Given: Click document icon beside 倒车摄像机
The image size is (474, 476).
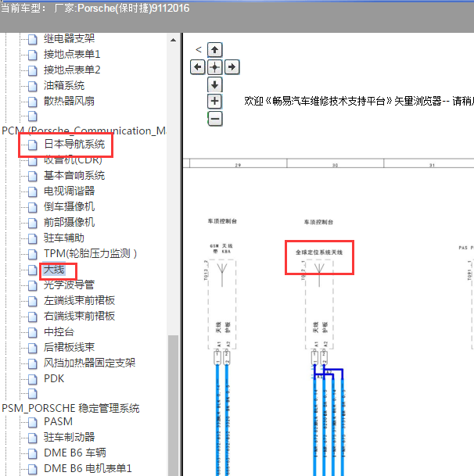Looking at the screenshot, I should (33, 207).
